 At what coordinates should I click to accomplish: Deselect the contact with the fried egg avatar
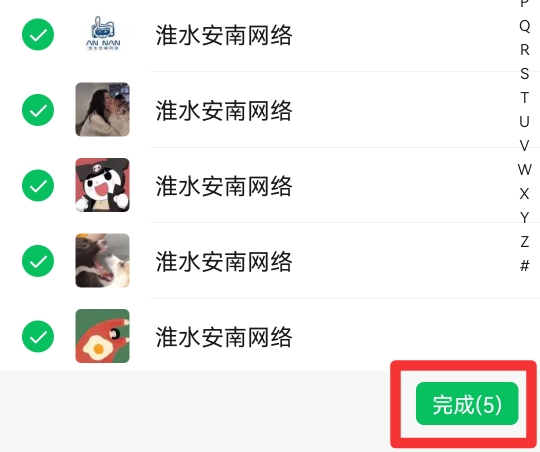(x=38, y=336)
